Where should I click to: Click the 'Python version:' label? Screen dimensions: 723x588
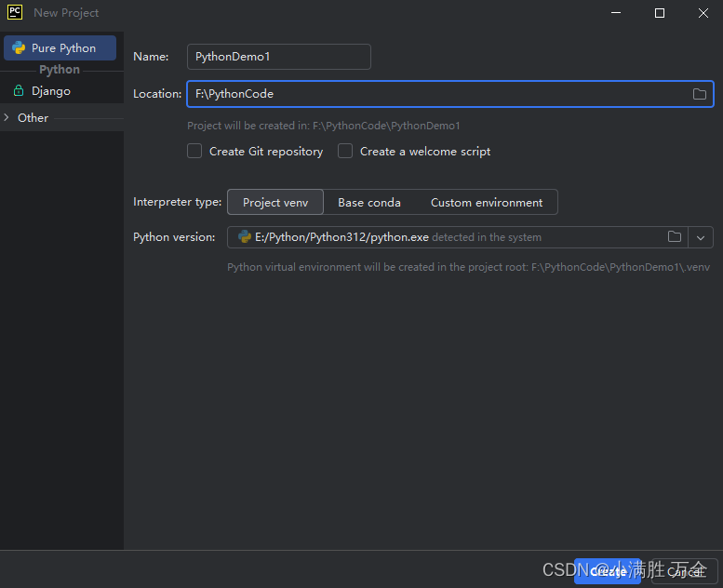pyautogui.click(x=174, y=237)
